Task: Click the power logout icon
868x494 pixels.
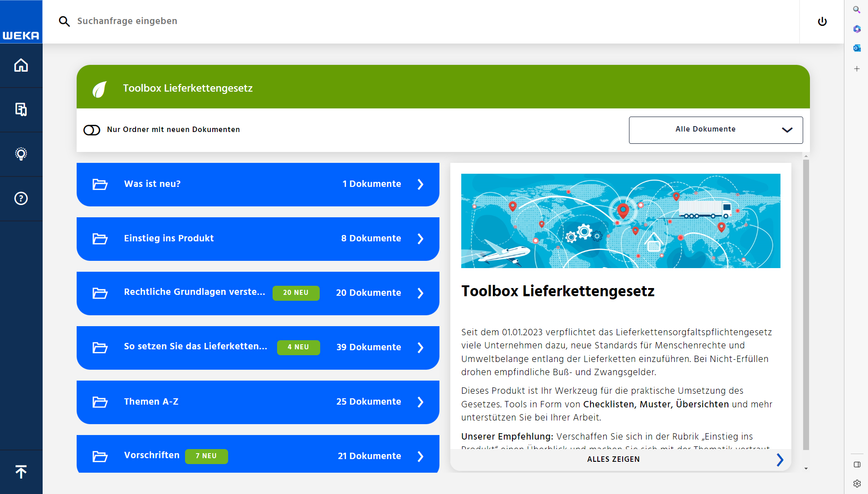Action: pos(822,21)
